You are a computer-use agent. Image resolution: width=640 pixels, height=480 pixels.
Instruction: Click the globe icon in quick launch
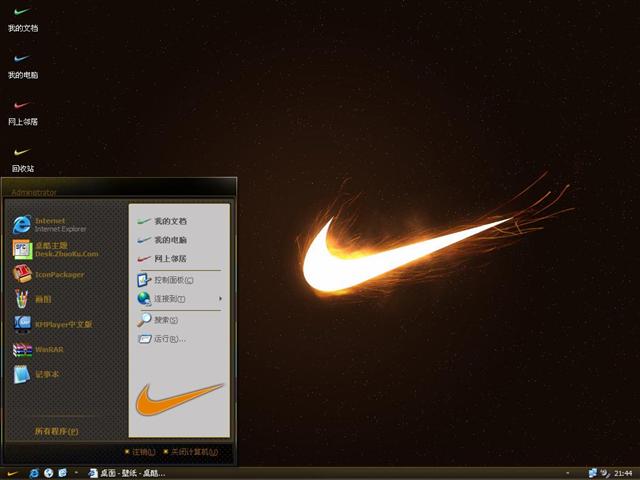[x=49, y=473]
